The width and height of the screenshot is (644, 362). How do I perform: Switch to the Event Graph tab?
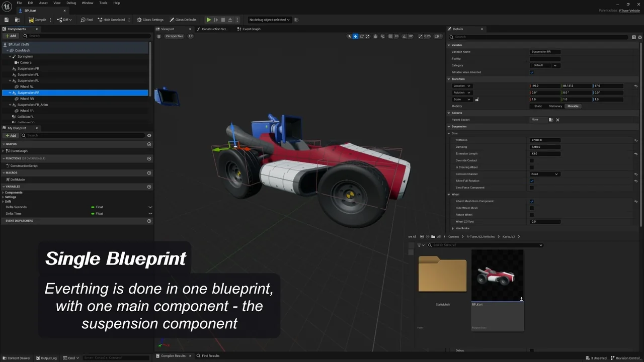(251, 29)
